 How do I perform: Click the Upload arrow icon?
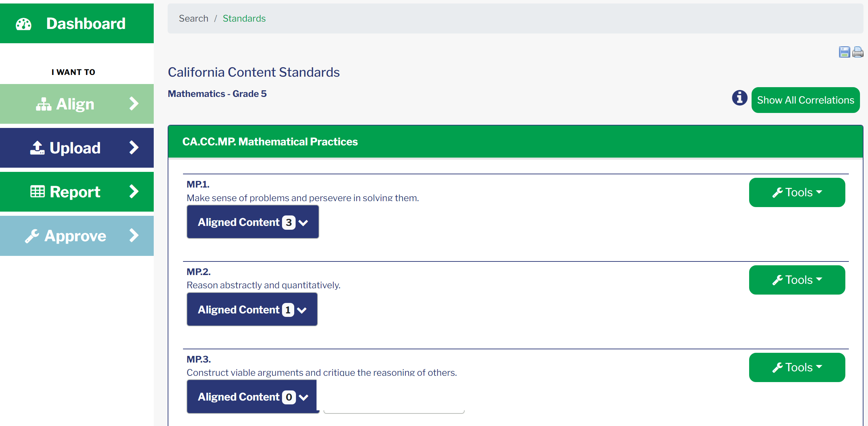[x=37, y=148]
